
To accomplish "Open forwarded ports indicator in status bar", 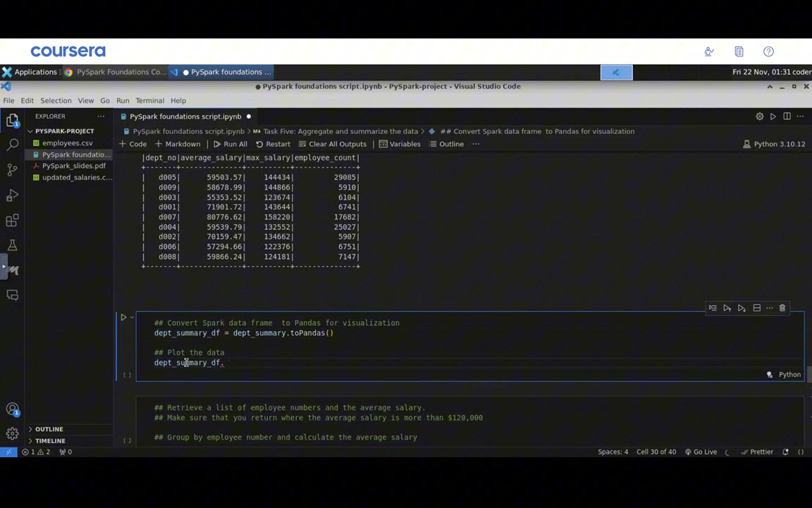I will (x=66, y=452).
